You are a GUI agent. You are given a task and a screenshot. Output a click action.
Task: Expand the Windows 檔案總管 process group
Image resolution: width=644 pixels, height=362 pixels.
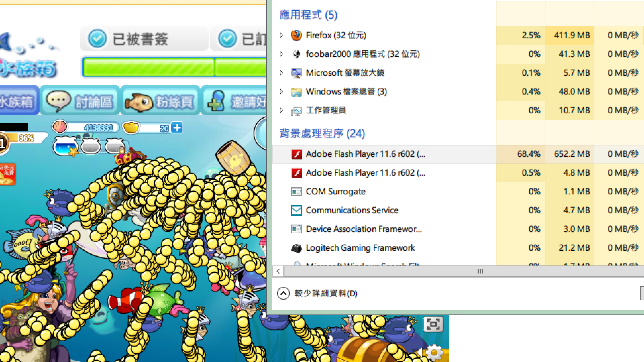pyautogui.click(x=281, y=92)
